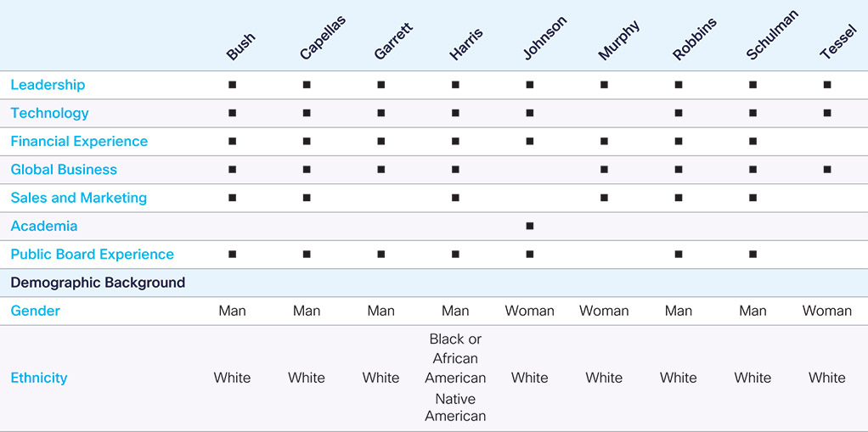868x432 pixels.
Task: Click the Public Board Experience label
Action: 93,255
